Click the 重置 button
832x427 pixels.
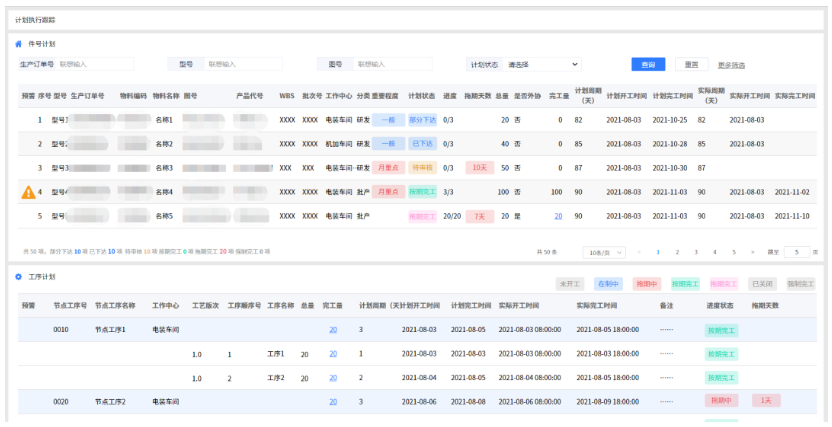tap(691, 64)
